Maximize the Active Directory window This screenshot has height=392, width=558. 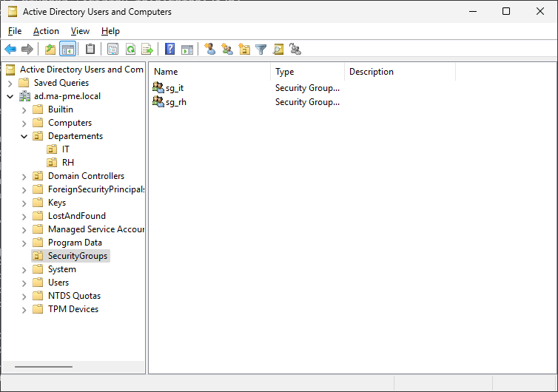[x=506, y=11]
